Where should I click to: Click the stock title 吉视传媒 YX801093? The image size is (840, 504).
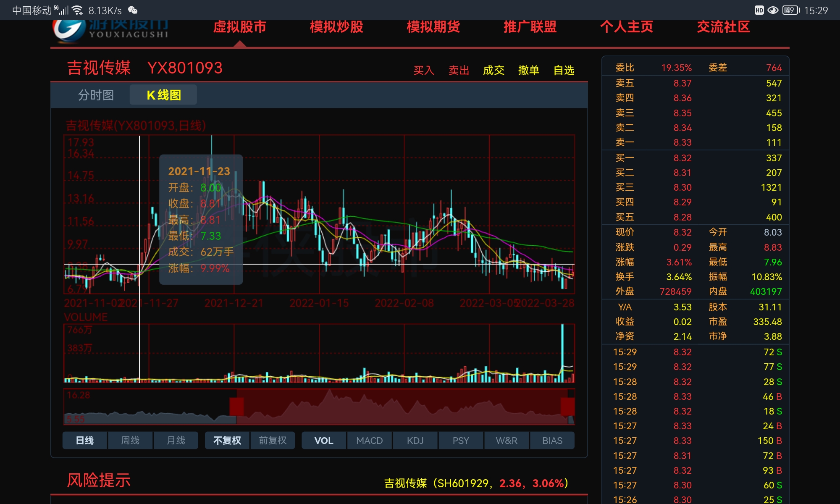pyautogui.click(x=145, y=68)
